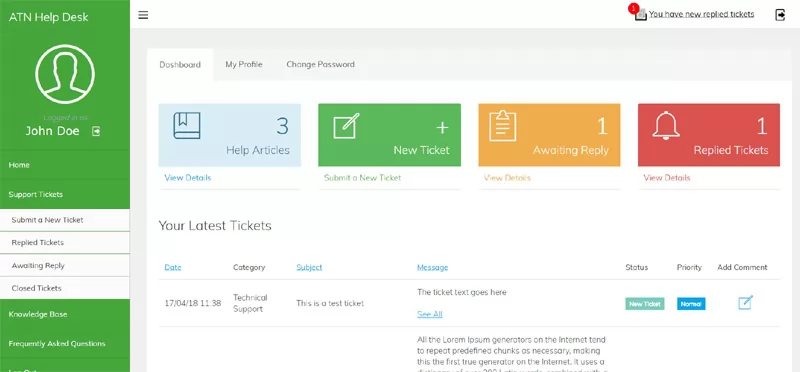Click the Normal priority badge
Viewport: 800px width, 372px height.
tap(691, 304)
